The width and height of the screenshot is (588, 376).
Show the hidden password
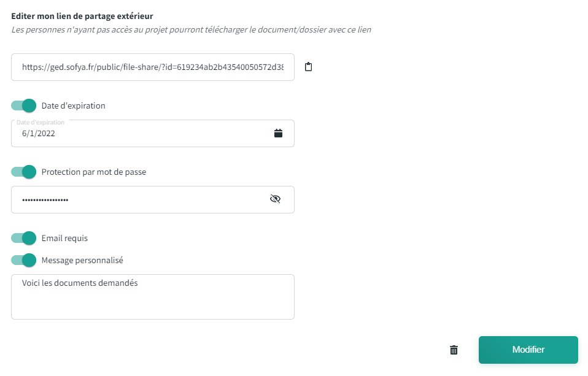point(275,199)
